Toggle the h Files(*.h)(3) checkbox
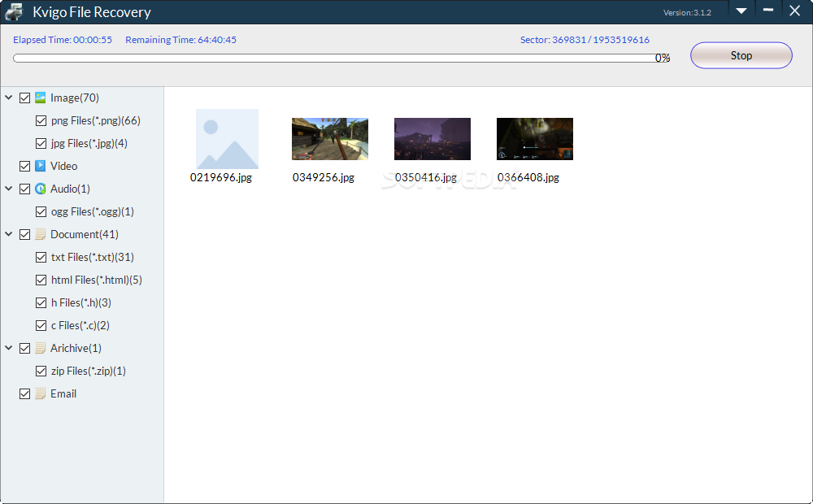 pos(41,303)
